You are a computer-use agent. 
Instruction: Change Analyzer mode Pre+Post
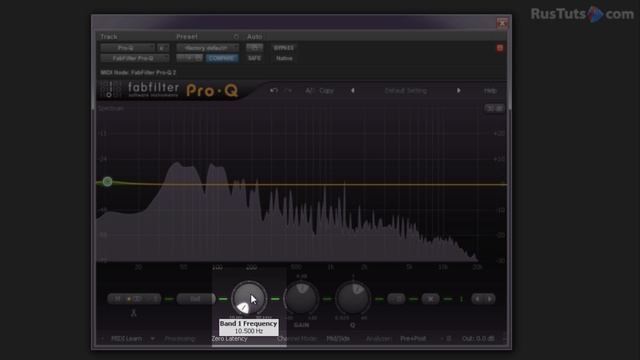[x=413, y=339]
